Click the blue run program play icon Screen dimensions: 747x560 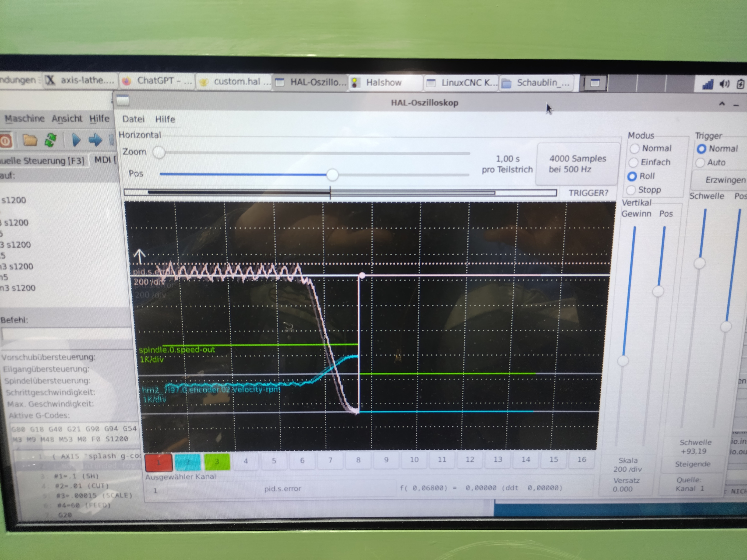[76, 140]
